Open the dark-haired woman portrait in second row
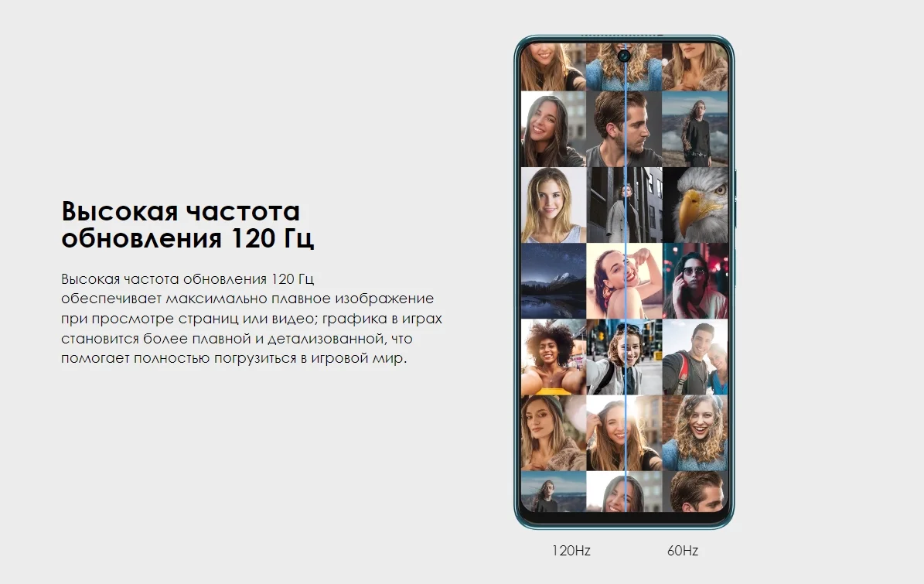Image resolution: width=924 pixels, height=584 pixels. coord(553,129)
